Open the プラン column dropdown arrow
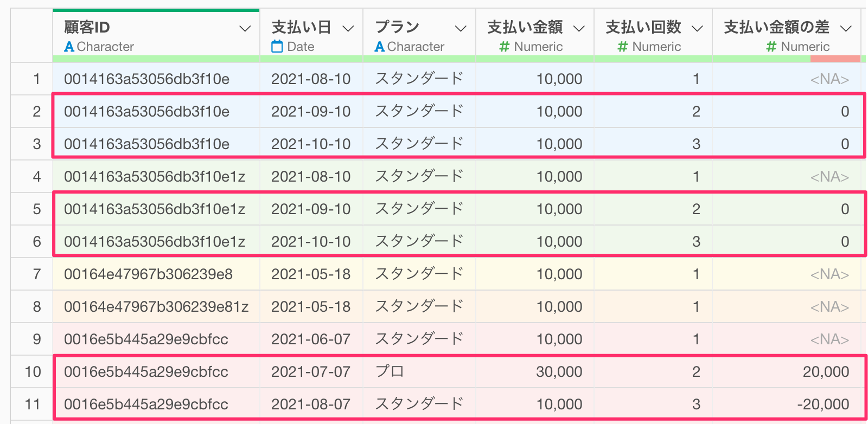Viewport: 868px width, 424px height. pyautogui.click(x=461, y=28)
